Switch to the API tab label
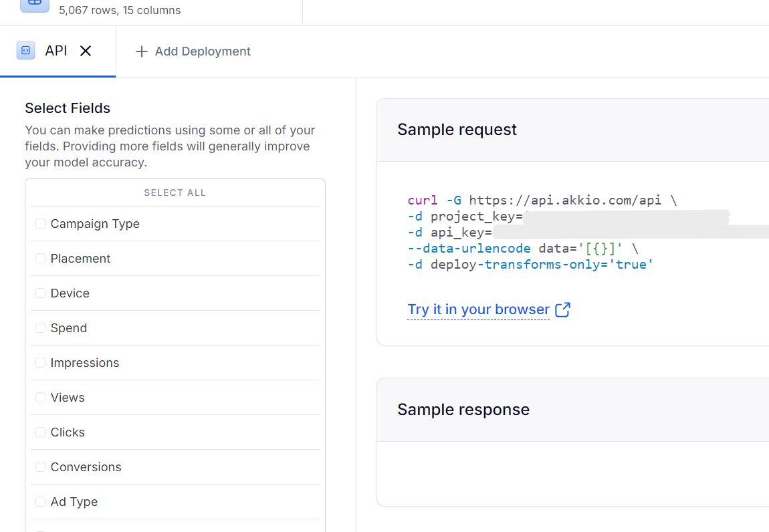 coord(56,51)
